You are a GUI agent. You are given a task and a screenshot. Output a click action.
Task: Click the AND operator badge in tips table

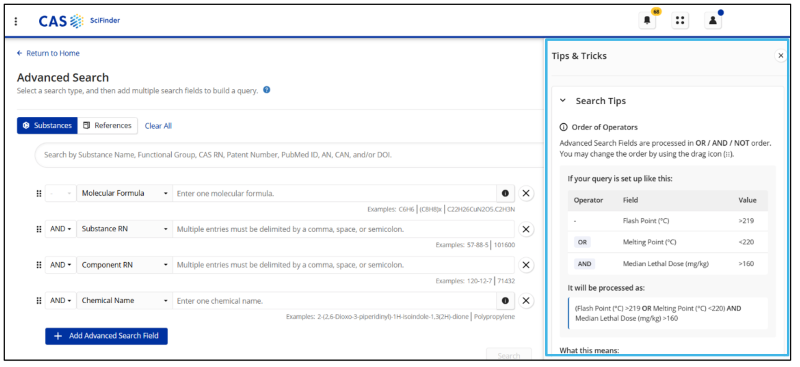[x=585, y=264]
